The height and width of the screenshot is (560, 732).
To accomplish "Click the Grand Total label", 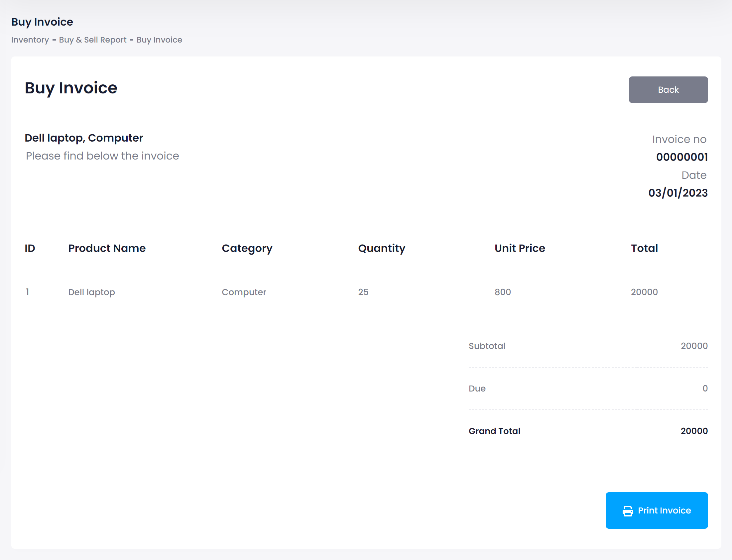I will point(494,431).
